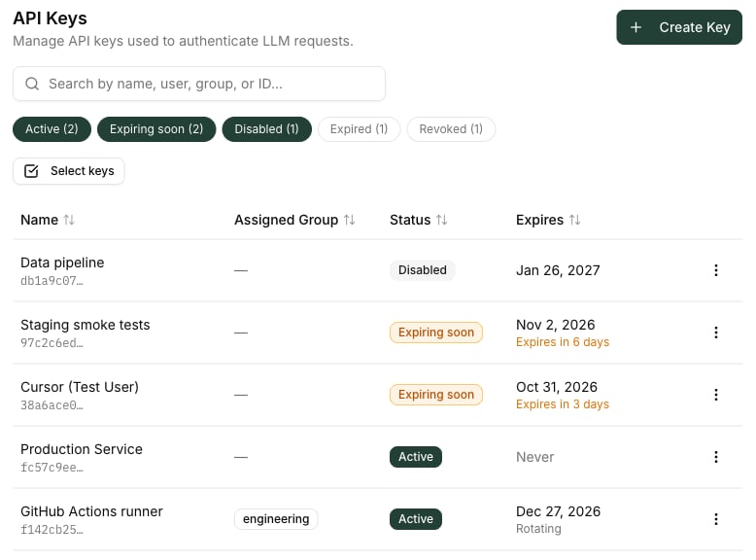The width and height of the screenshot is (756, 560).
Task: Click the Nov 2, 2026 expiry date
Action: (556, 325)
